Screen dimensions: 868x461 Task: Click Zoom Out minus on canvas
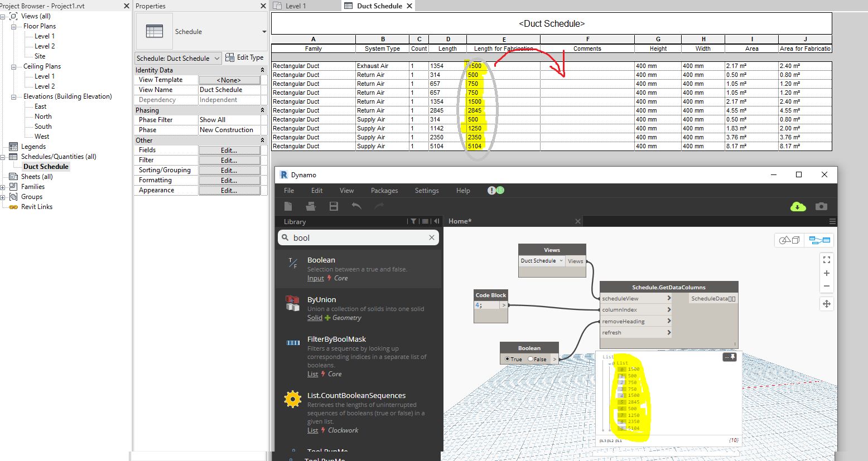827,286
